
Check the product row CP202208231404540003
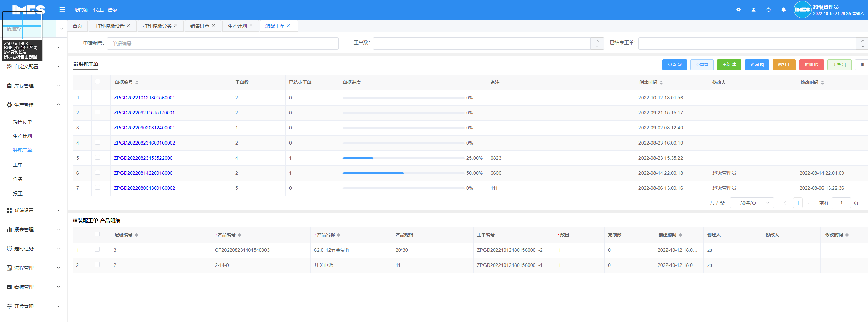click(x=97, y=249)
